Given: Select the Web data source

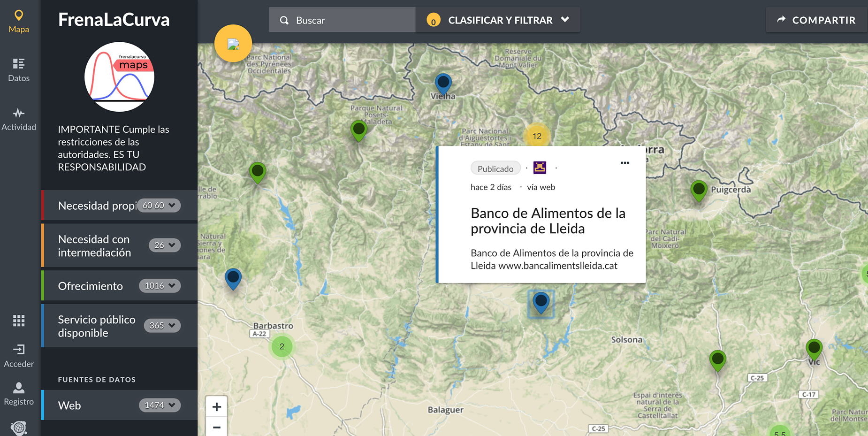Looking at the screenshot, I should [69, 405].
